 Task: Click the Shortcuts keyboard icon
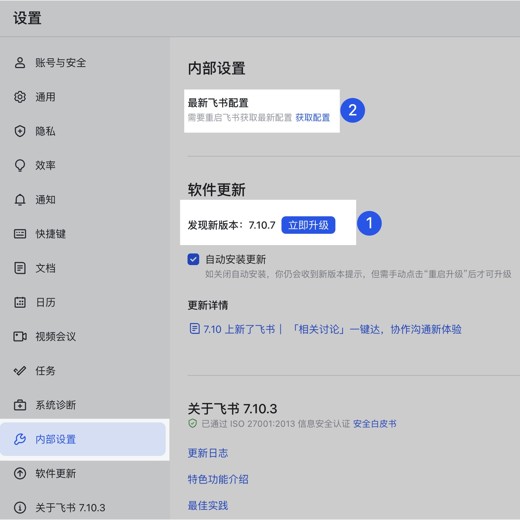click(20, 234)
